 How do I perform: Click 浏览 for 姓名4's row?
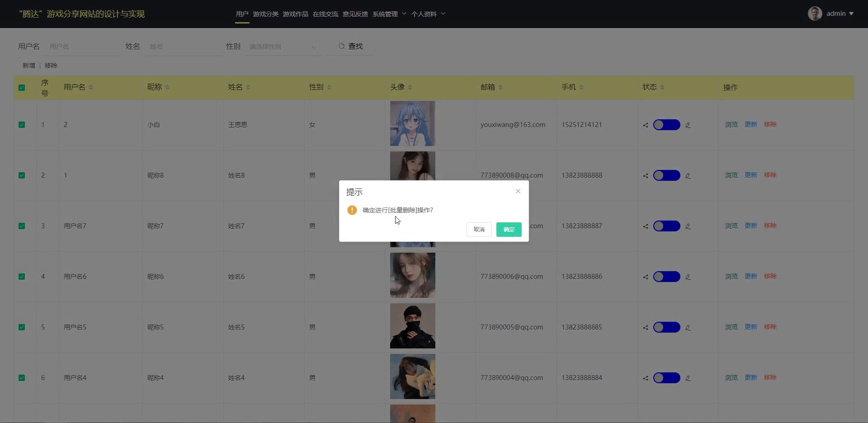pos(731,377)
